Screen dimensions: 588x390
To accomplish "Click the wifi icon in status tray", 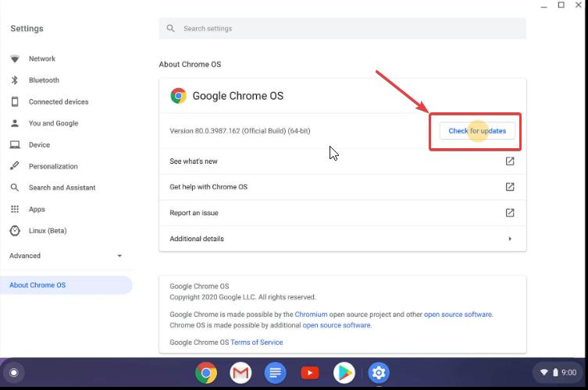I will point(543,372).
